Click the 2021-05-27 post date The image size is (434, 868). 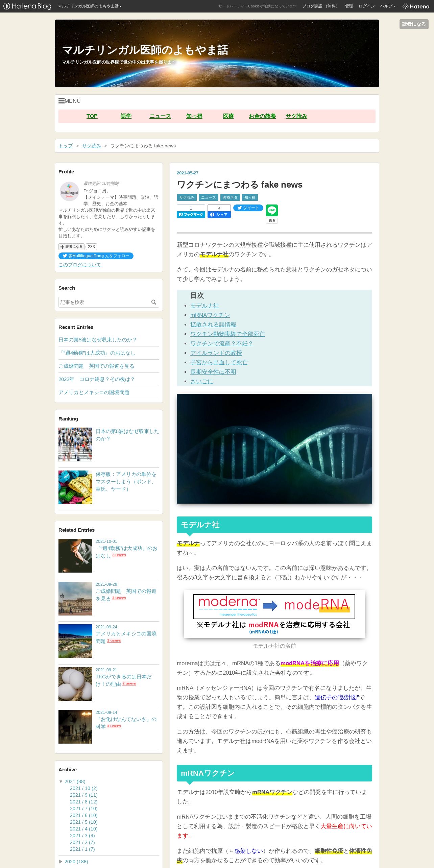[188, 173]
